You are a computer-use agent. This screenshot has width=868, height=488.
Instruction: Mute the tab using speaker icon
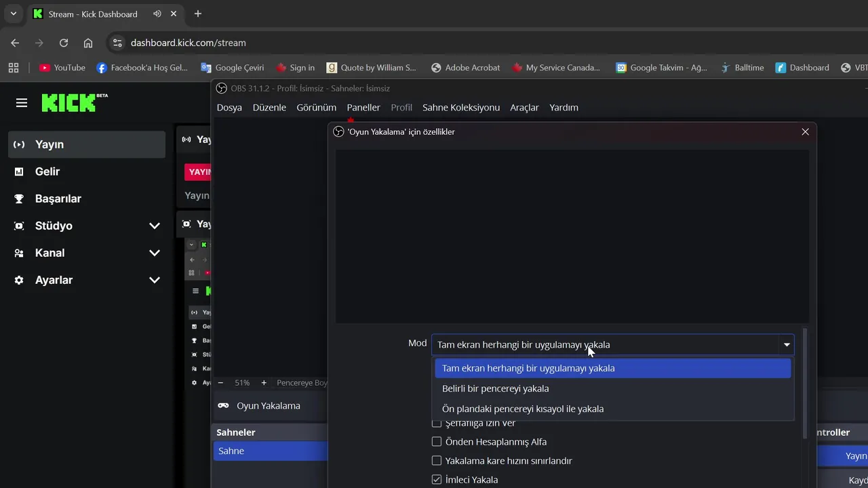click(x=157, y=14)
